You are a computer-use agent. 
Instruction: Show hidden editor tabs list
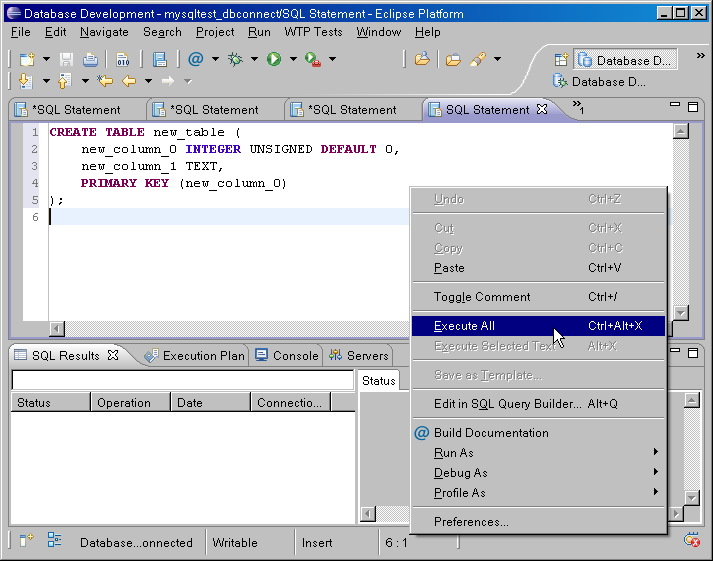click(578, 108)
